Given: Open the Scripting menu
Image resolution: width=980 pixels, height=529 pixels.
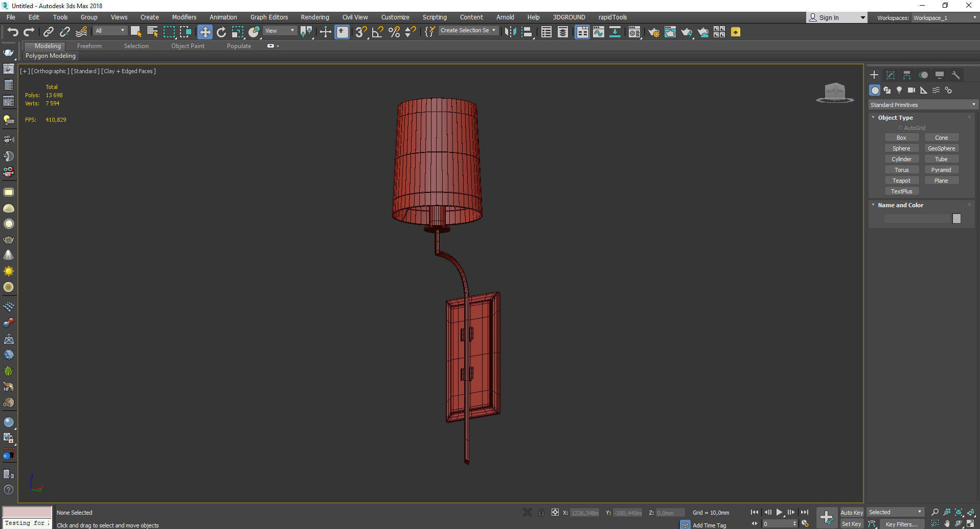Looking at the screenshot, I should pos(435,17).
